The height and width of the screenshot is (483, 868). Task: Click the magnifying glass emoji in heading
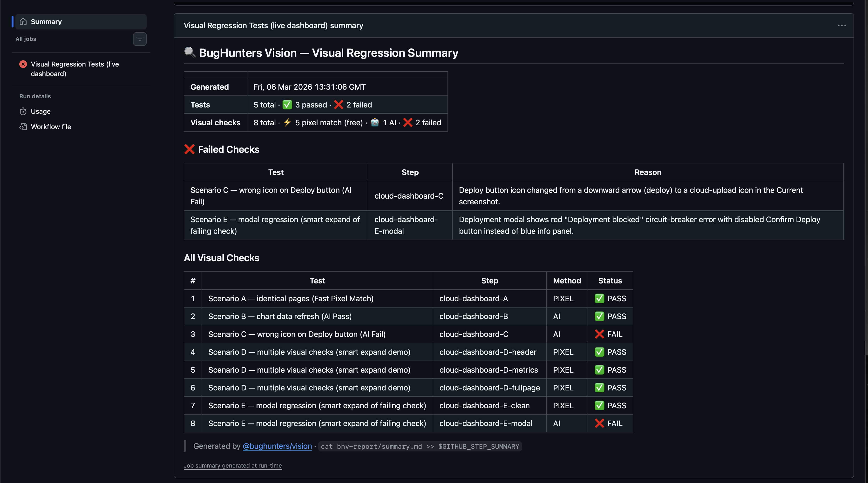click(x=190, y=53)
